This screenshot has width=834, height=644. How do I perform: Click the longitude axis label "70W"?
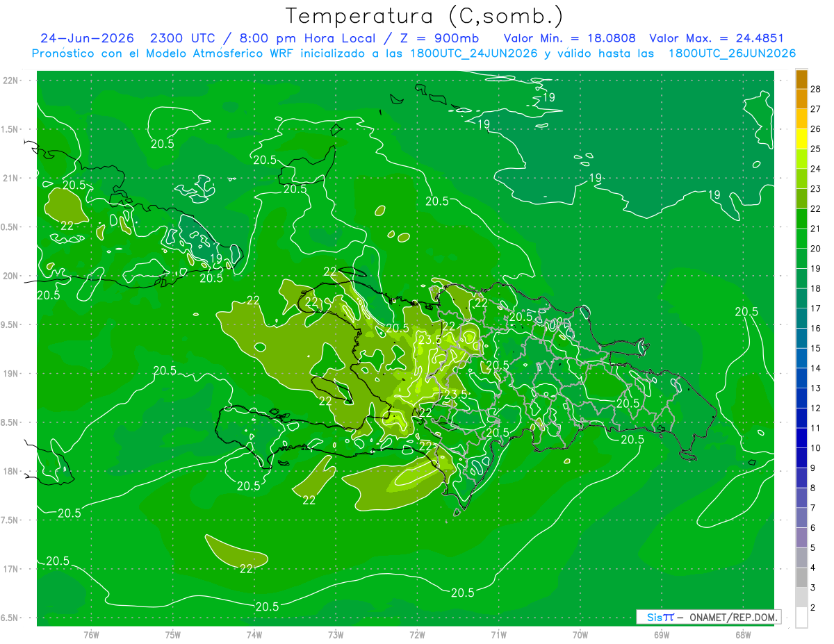pos(580,634)
